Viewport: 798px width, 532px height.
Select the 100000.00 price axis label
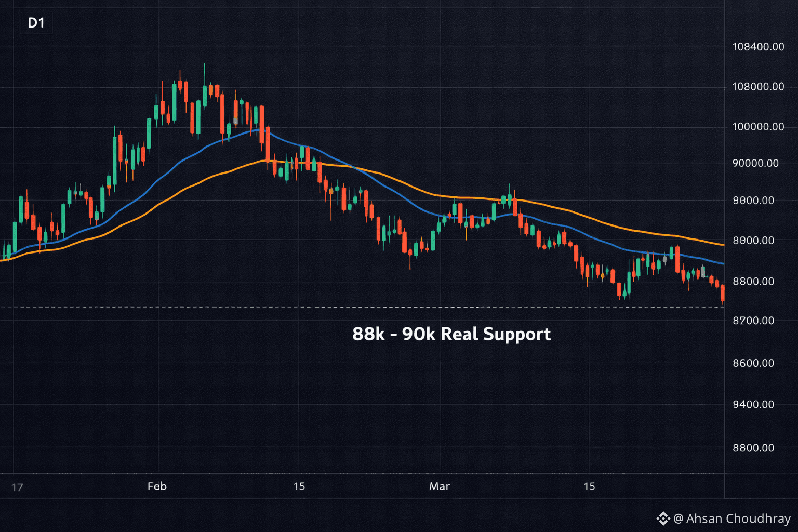pyautogui.click(x=758, y=127)
